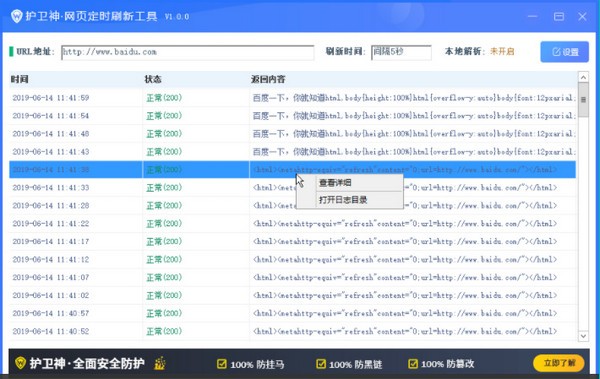Image resolution: width=600 pixels, height=379 pixels.
Task: Click the 返回内容 column header
Action: point(268,79)
